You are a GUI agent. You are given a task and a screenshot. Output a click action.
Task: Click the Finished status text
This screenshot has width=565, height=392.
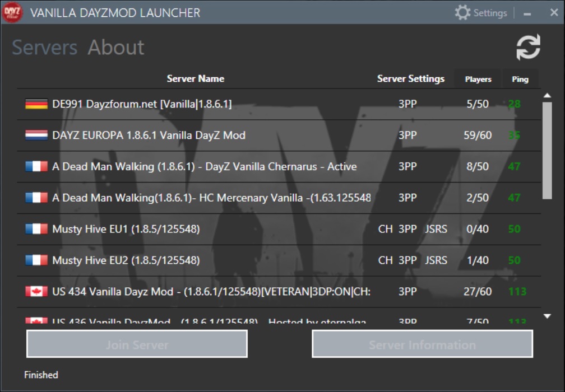coord(41,375)
